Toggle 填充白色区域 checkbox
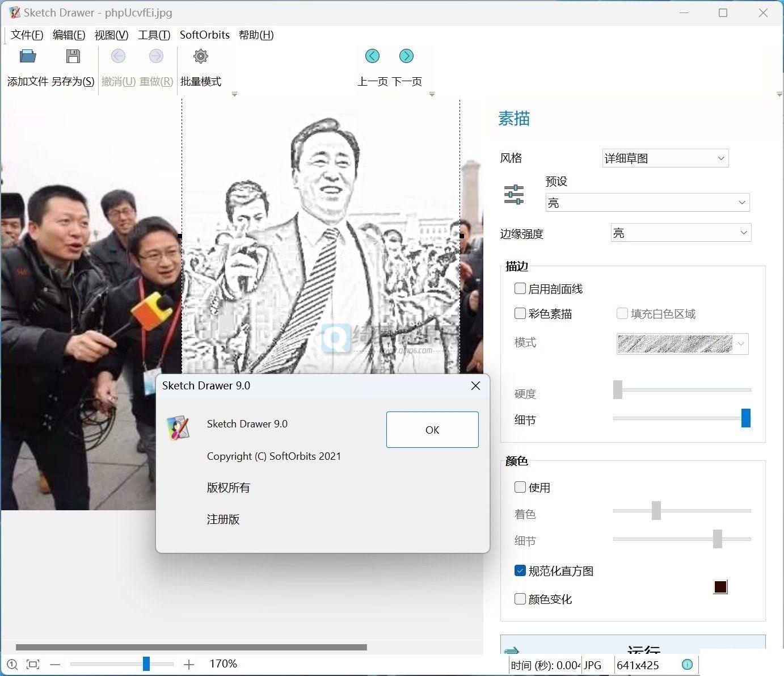The image size is (784, 676). 622,313
